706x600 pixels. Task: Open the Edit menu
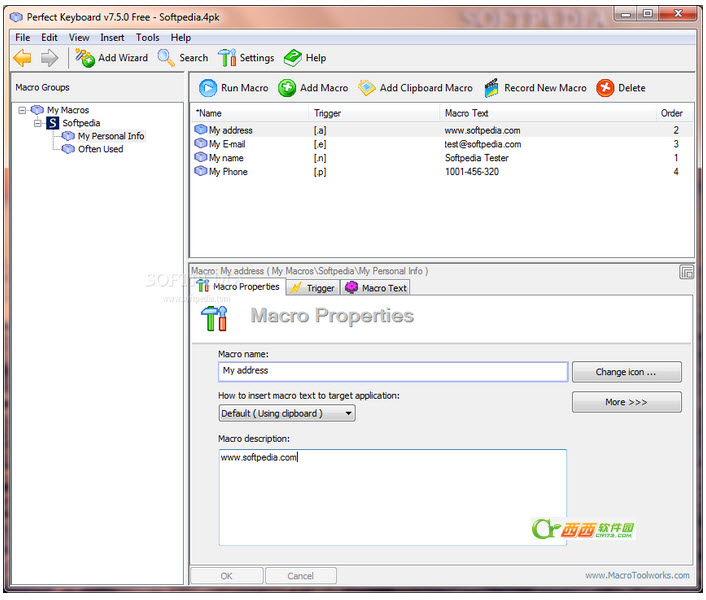click(49, 38)
